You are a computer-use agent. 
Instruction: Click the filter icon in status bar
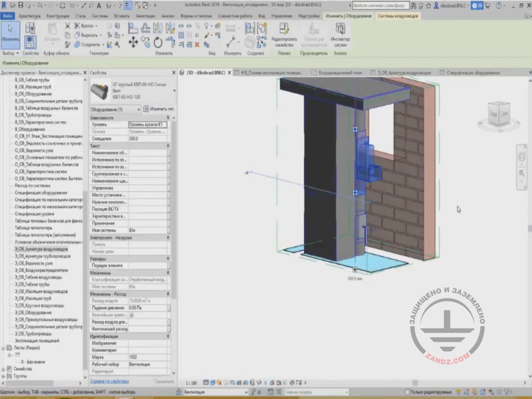click(507, 392)
